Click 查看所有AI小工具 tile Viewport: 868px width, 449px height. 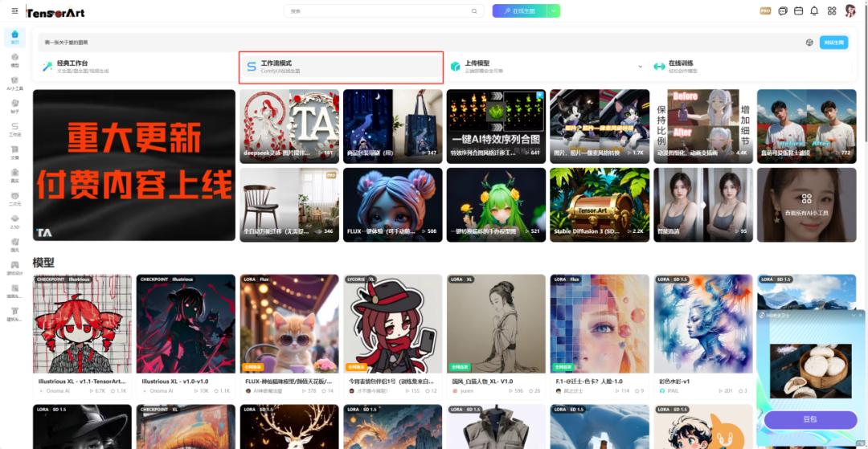(x=807, y=205)
